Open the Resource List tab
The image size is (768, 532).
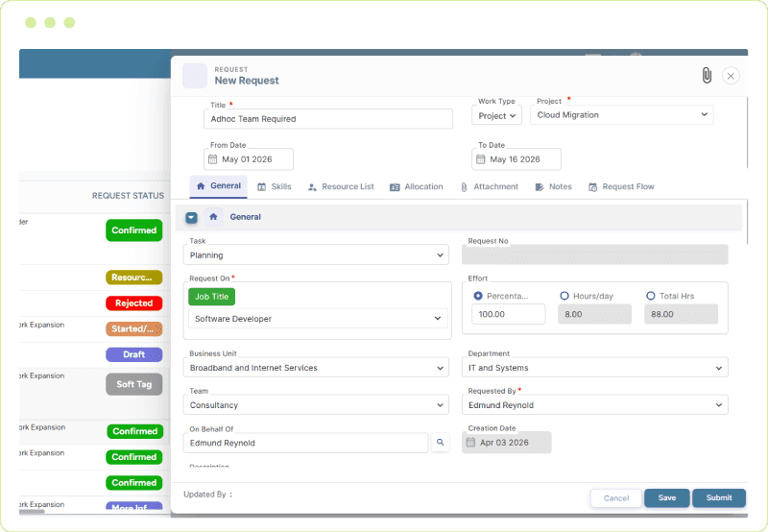[341, 186]
